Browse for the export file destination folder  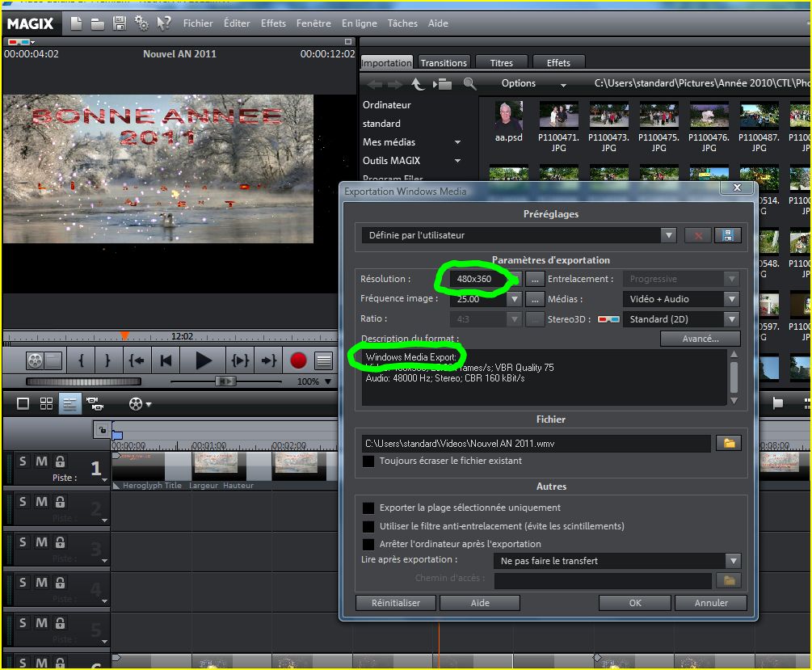(x=729, y=444)
